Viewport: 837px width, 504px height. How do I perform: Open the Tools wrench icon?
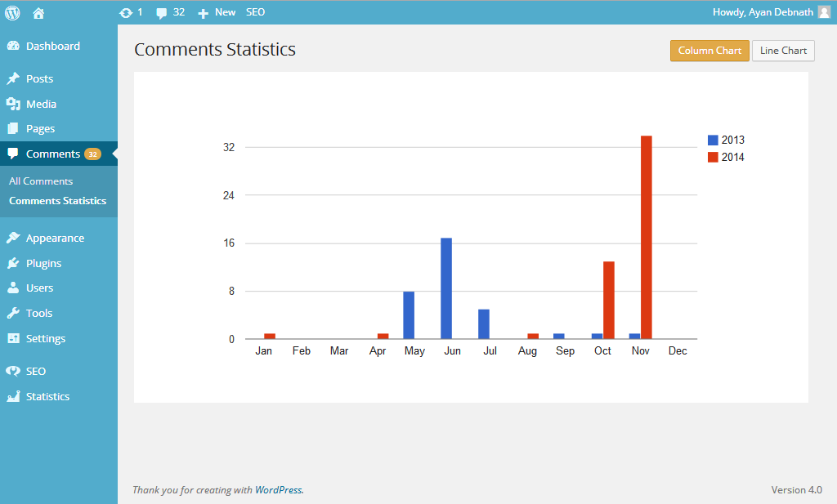click(x=13, y=313)
